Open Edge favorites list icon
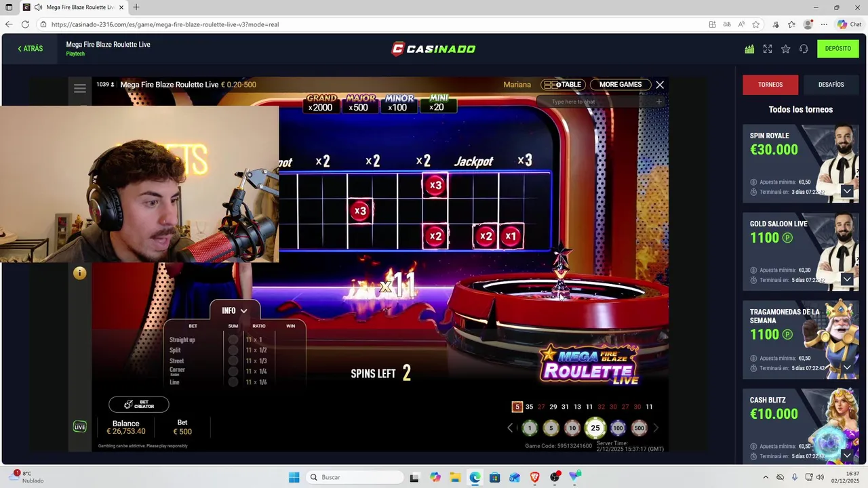 click(791, 24)
